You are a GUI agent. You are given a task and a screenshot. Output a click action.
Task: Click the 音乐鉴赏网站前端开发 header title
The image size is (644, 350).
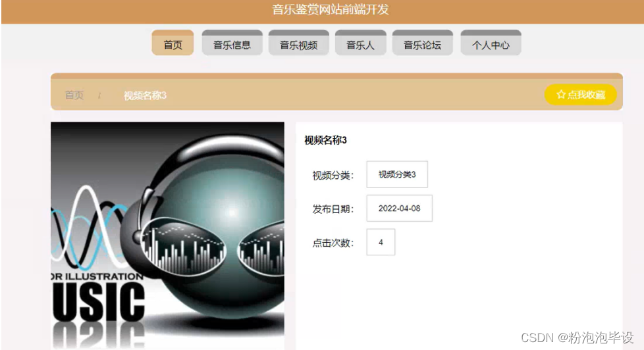click(331, 9)
